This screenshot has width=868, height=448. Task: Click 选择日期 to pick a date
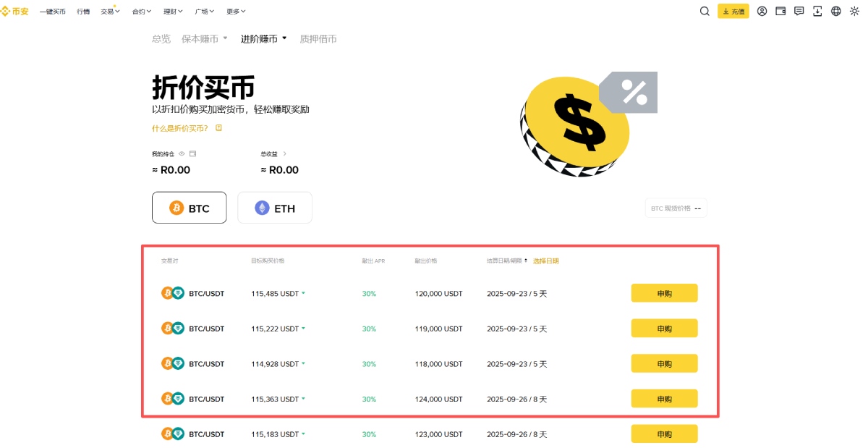[x=546, y=261]
